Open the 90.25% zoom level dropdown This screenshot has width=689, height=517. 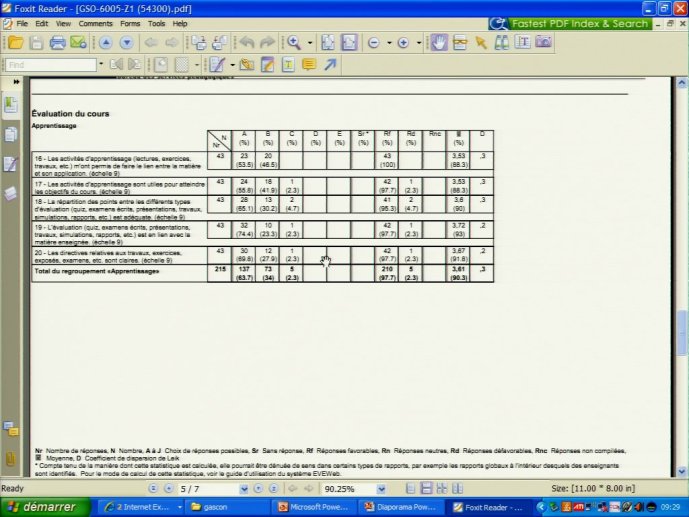[381, 489]
